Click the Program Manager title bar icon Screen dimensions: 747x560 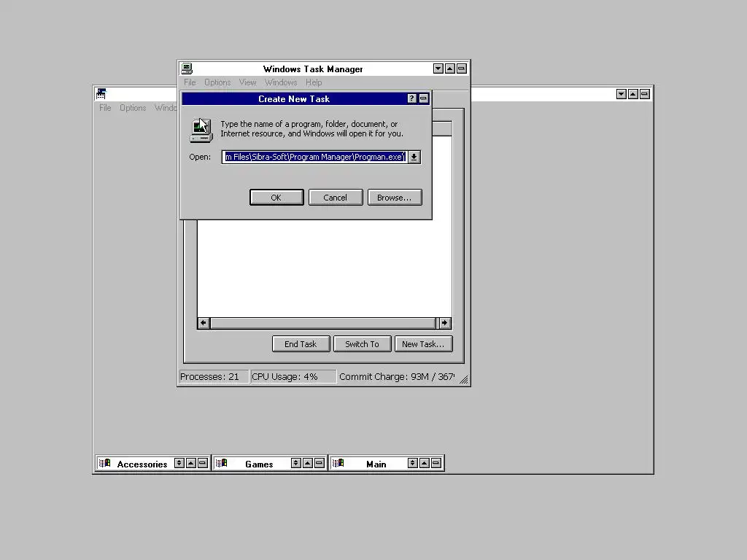point(101,94)
